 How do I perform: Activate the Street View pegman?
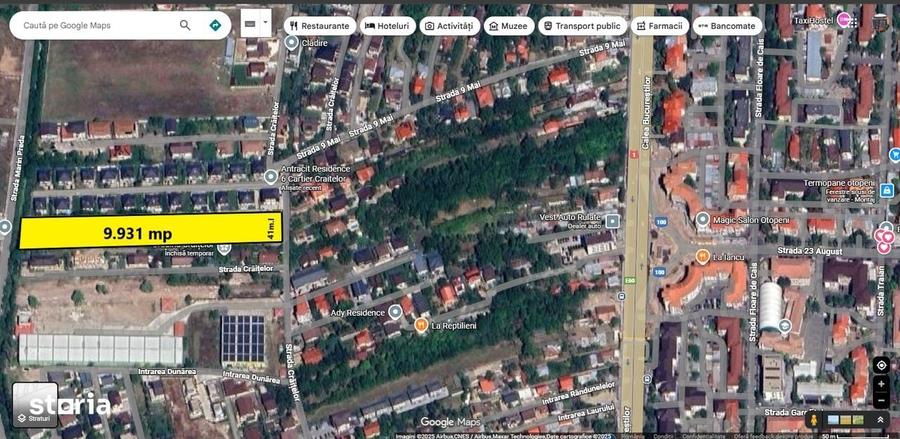[813, 420]
